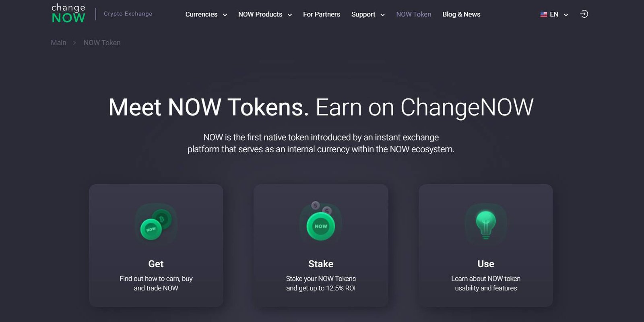644x322 pixels.
Task: Select the Stake card heading
Action: coord(321,264)
